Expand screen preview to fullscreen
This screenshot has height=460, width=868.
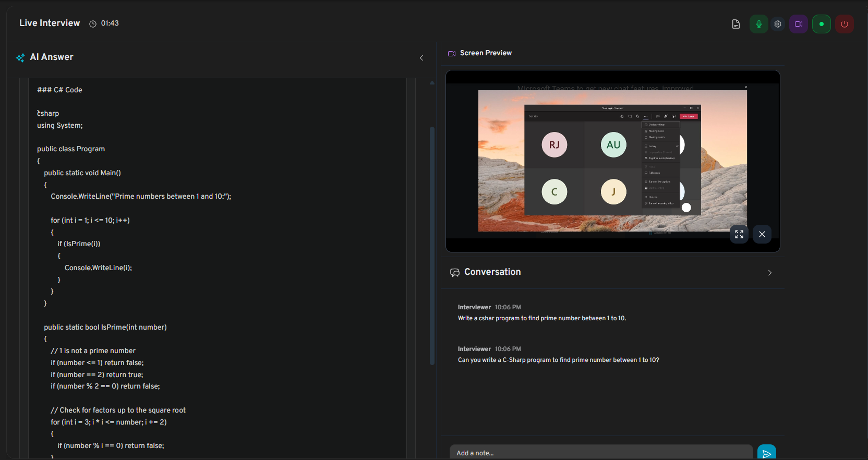739,234
